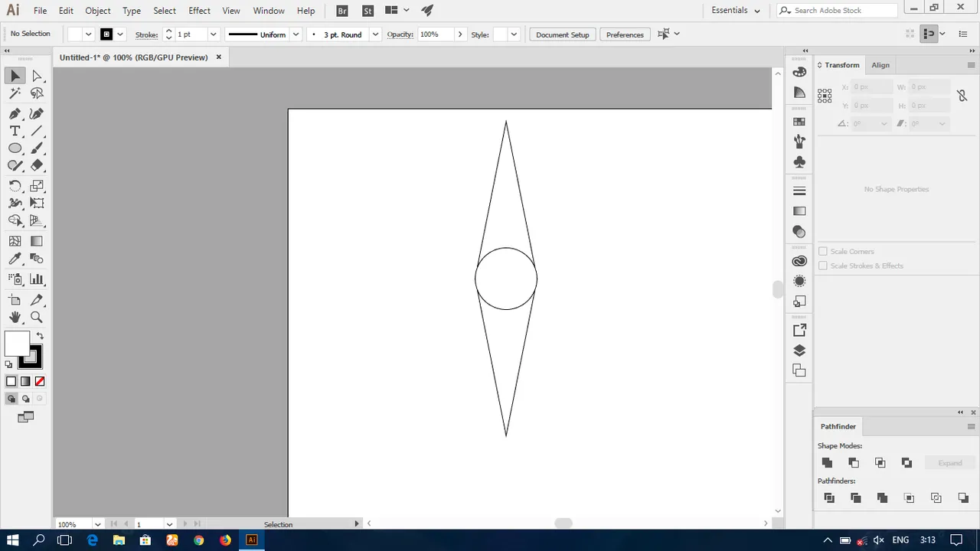
Task: Open the 3 pt. Round brush dropdown
Action: 375,34
